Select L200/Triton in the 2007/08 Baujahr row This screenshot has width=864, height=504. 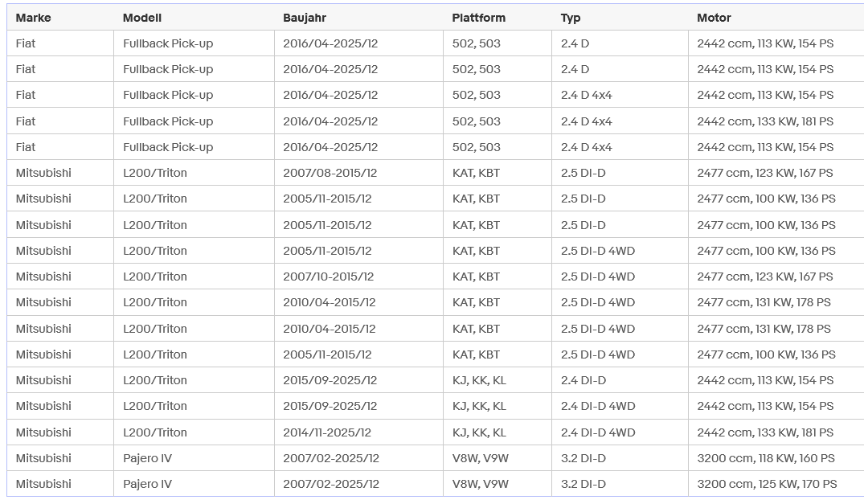click(x=154, y=173)
